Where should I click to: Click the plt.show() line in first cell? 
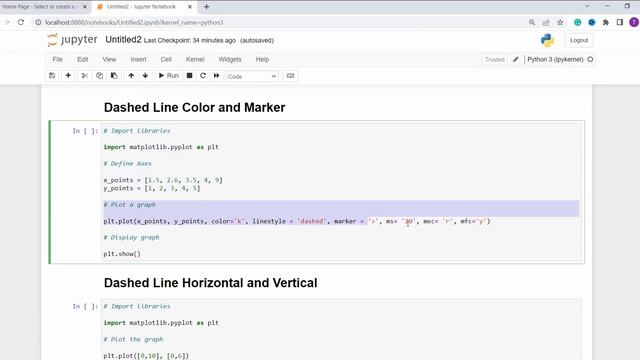click(122, 254)
